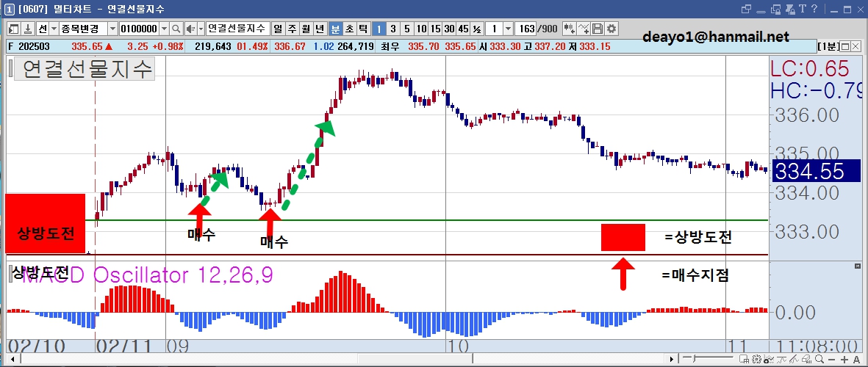Click the chart horizontal scrollbar thumb
This screenshot has height=367, width=868.
[x=415, y=359]
